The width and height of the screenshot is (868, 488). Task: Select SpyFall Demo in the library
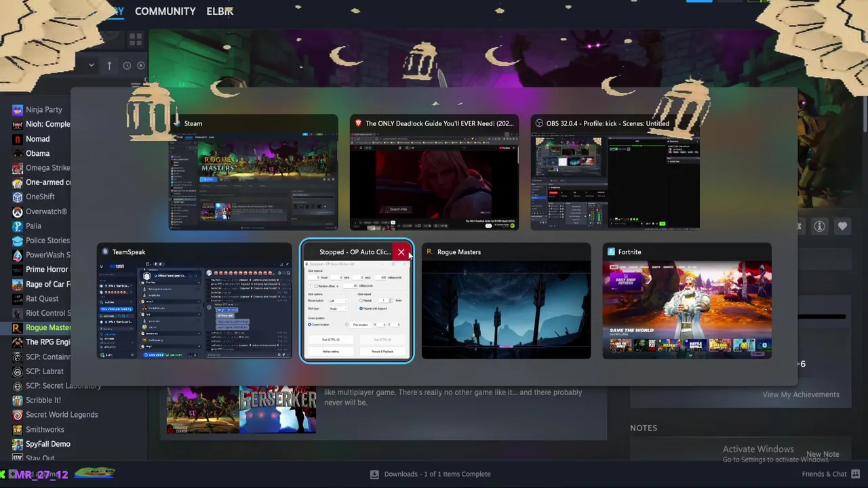click(47, 444)
